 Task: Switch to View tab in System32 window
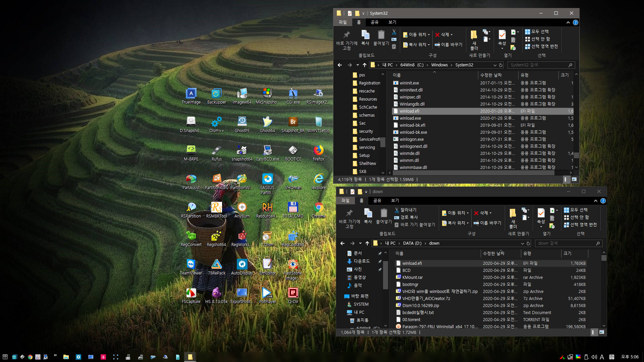[392, 22]
